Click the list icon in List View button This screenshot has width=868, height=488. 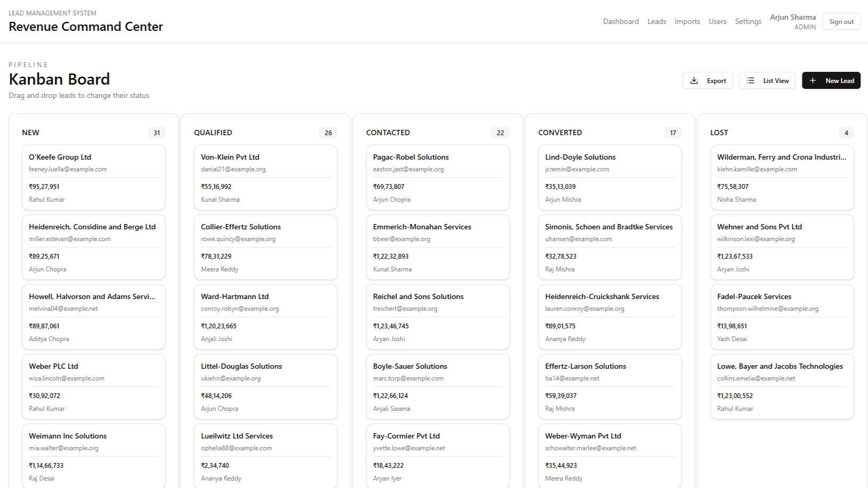751,80
